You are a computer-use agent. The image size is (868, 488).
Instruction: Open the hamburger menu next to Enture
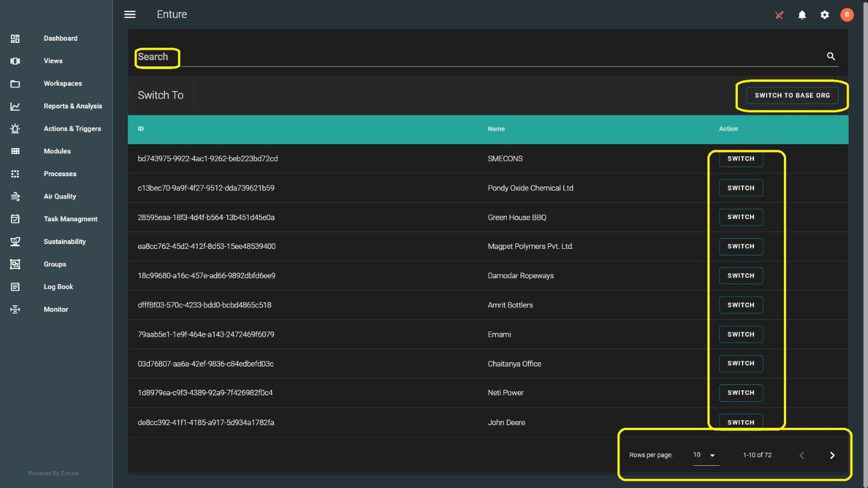(x=130, y=15)
